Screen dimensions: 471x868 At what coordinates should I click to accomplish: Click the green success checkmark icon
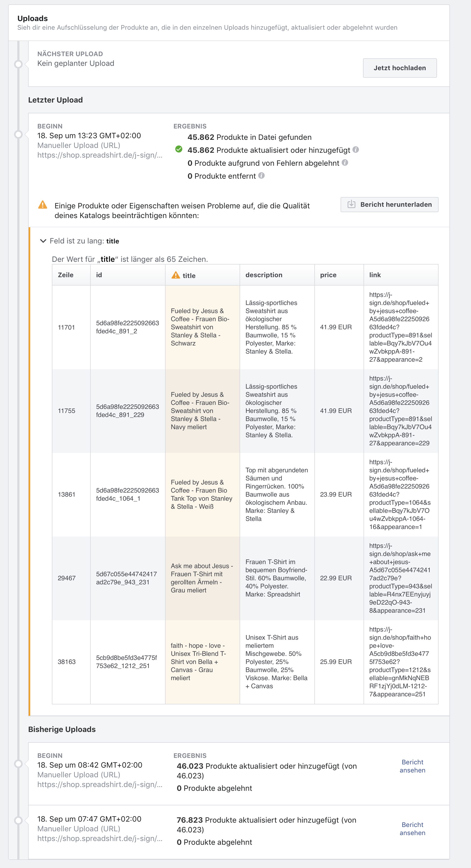179,149
